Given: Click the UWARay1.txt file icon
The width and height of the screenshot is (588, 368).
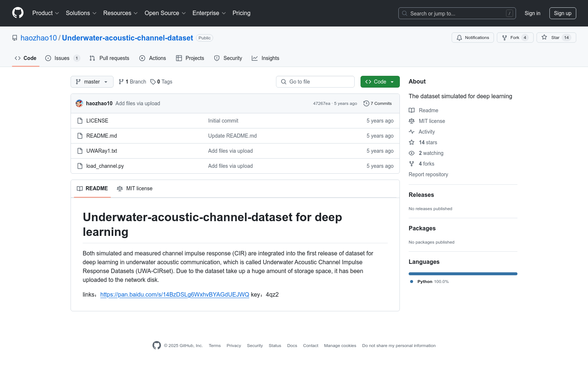Looking at the screenshot, I should click(x=80, y=151).
